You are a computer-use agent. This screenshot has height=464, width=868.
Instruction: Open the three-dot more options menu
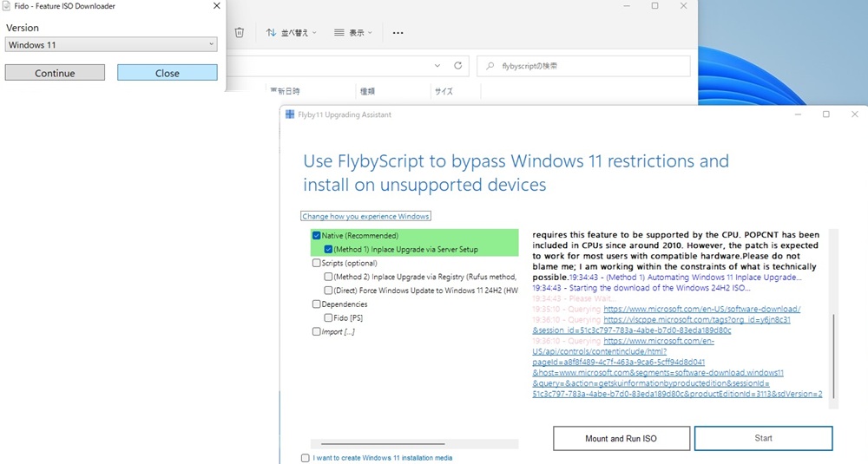[x=398, y=33]
